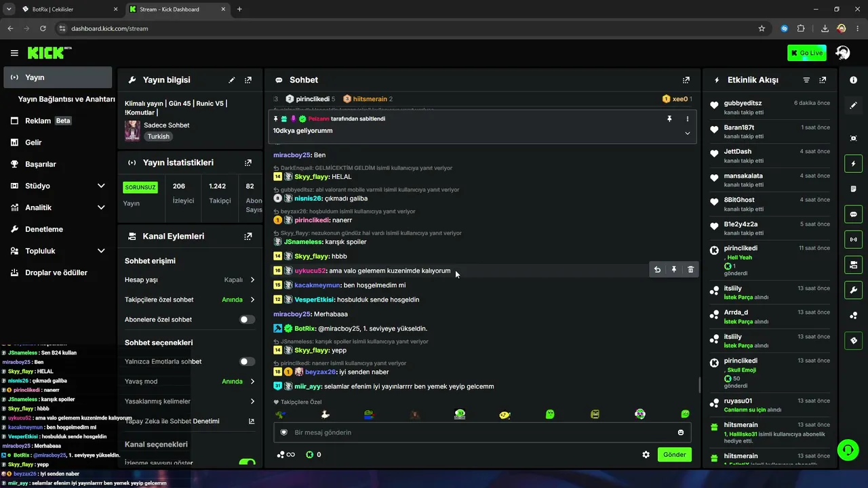Click the Go Live button

806,53
